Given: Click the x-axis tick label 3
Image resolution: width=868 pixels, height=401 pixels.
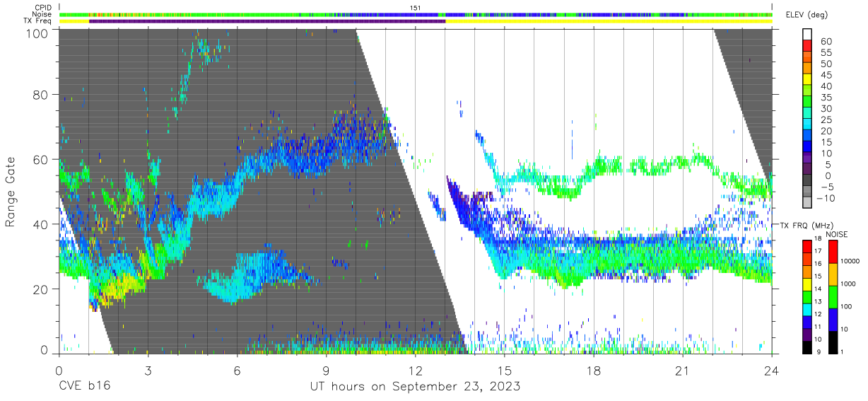Looking at the screenshot, I should pyautogui.click(x=148, y=370).
